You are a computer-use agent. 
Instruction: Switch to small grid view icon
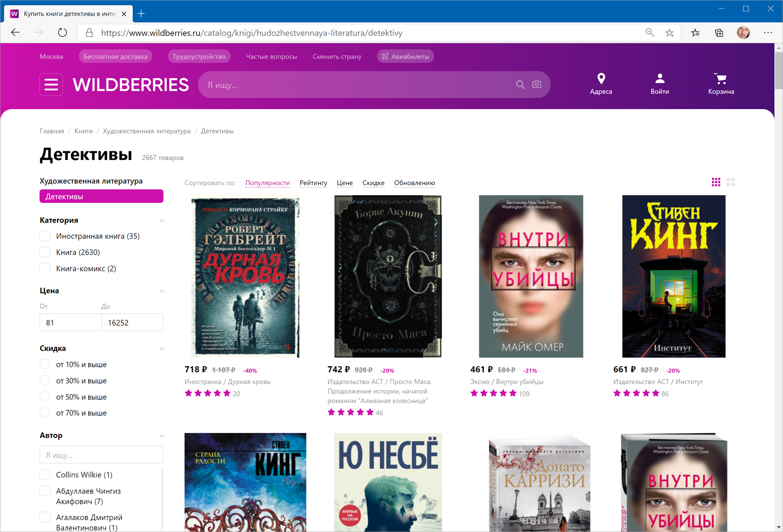click(716, 182)
